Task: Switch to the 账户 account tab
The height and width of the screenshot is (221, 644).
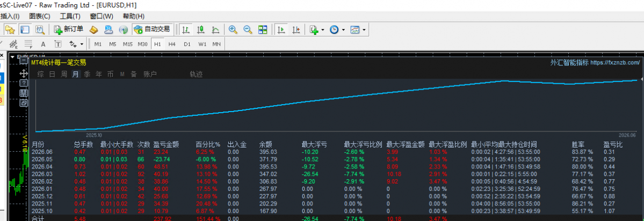Action: coord(150,74)
